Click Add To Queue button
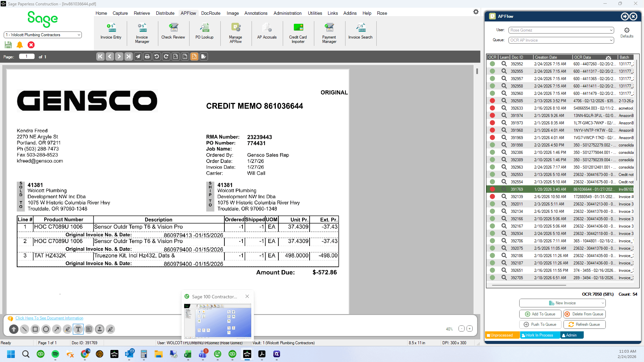 point(540,314)
